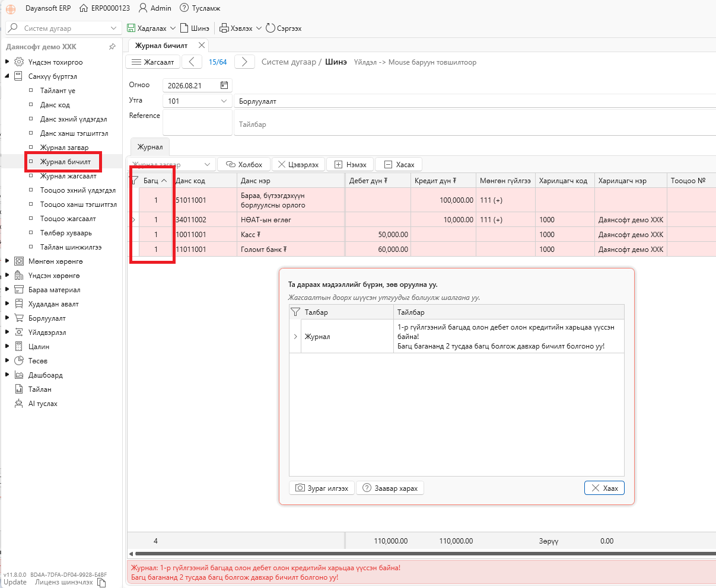
Task: Sort by the Багц column header
Action: [156, 181]
